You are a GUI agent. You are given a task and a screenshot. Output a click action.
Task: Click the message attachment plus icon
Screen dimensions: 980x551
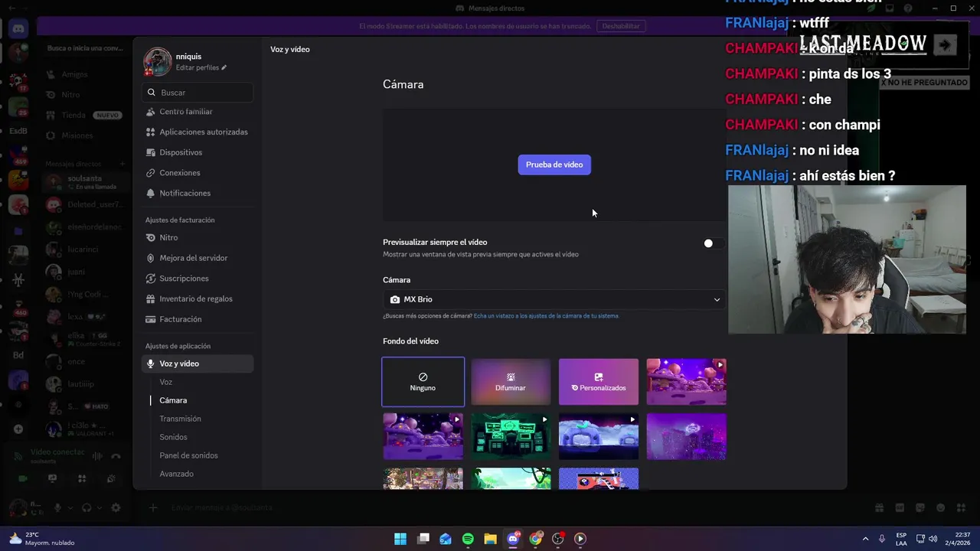153,507
